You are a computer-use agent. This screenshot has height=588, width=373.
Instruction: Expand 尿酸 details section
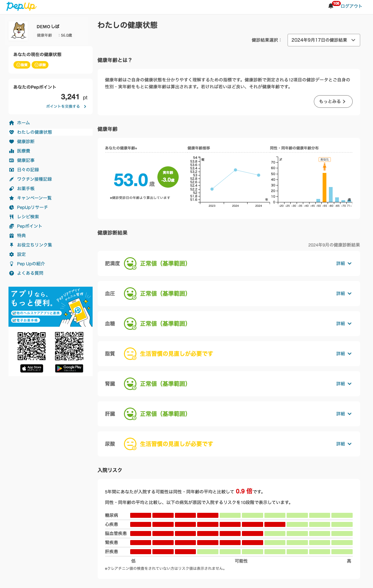[x=344, y=444]
